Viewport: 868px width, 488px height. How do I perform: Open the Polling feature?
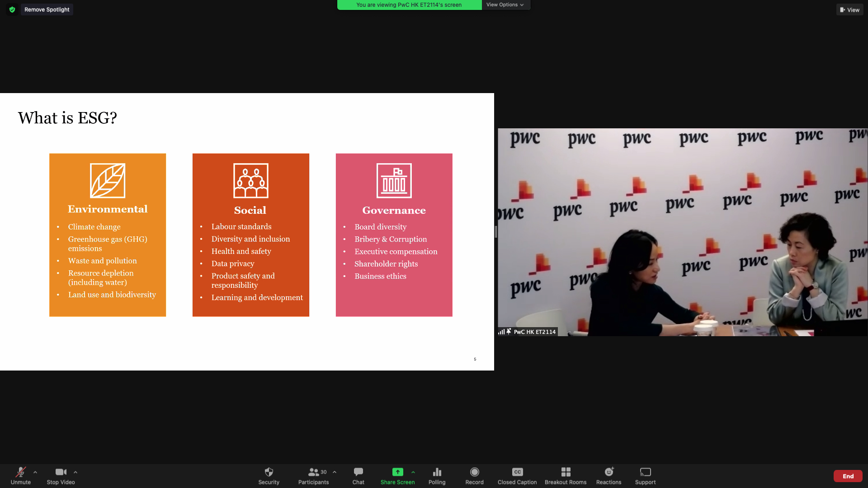tap(437, 473)
